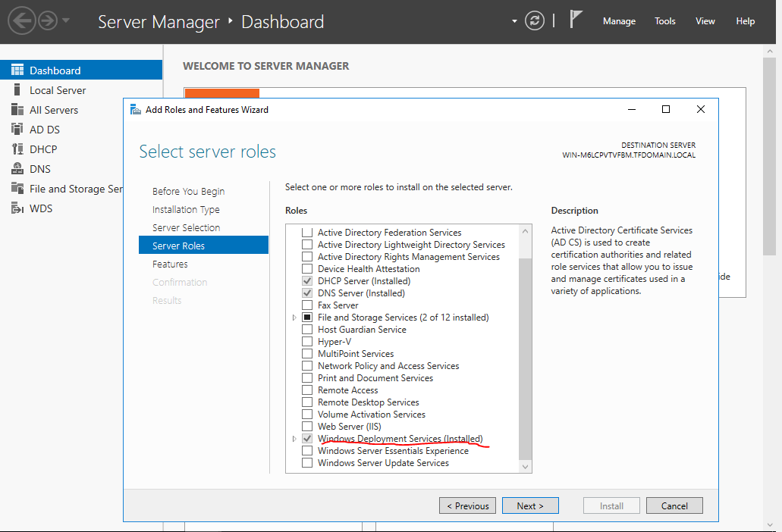Open the notifications flag icon

pos(576,20)
